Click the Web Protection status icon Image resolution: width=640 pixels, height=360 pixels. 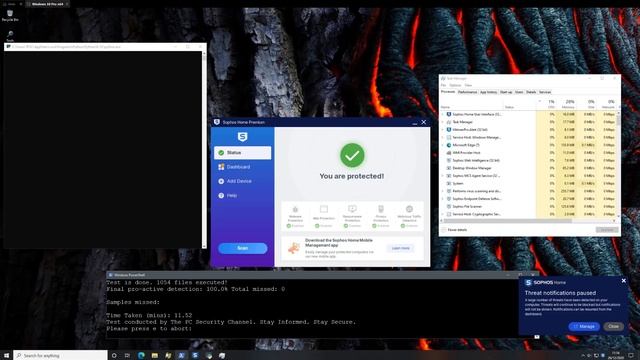point(324,209)
